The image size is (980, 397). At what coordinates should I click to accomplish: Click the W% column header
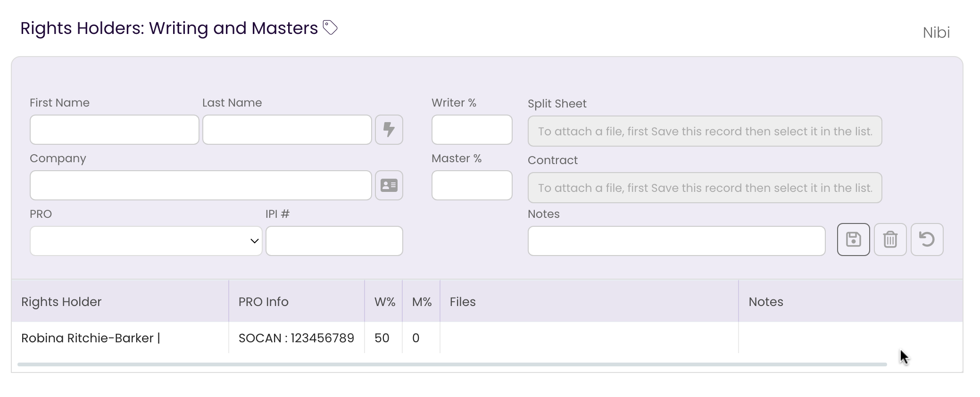click(384, 302)
